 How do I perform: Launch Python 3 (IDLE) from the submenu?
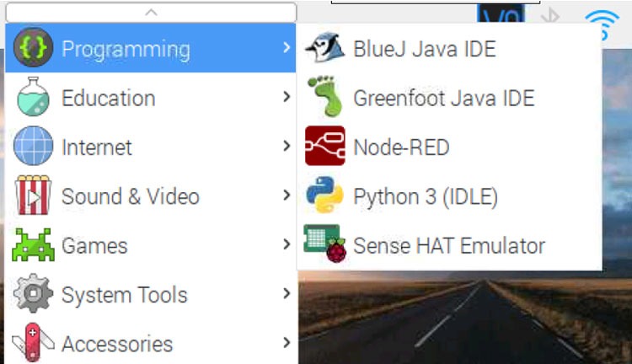[x=426, y=197]
